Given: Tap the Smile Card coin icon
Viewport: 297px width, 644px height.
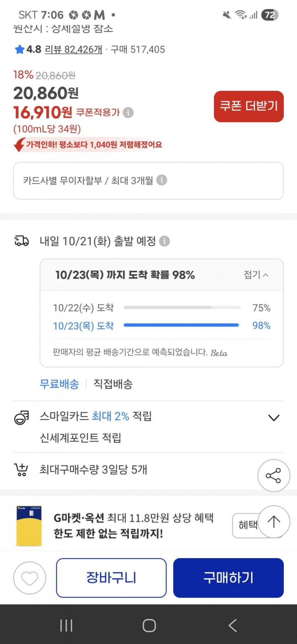Looking at the screenshot, I should pos(21,417).
